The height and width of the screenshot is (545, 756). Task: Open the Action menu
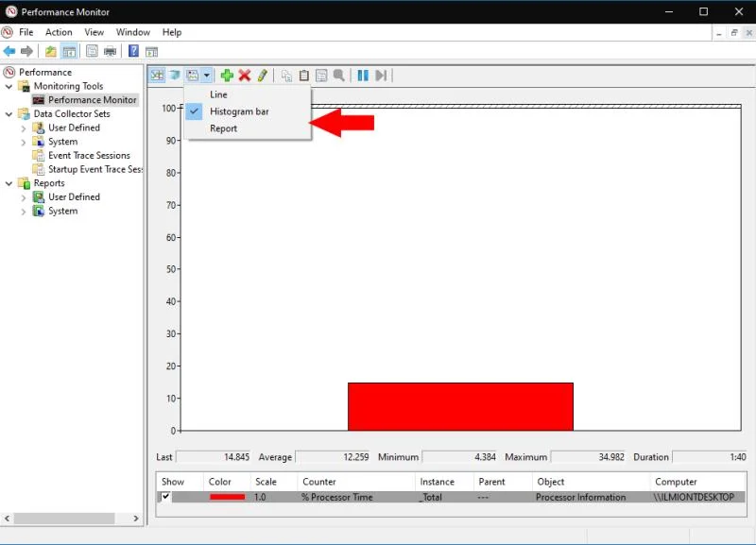(59, 32)
